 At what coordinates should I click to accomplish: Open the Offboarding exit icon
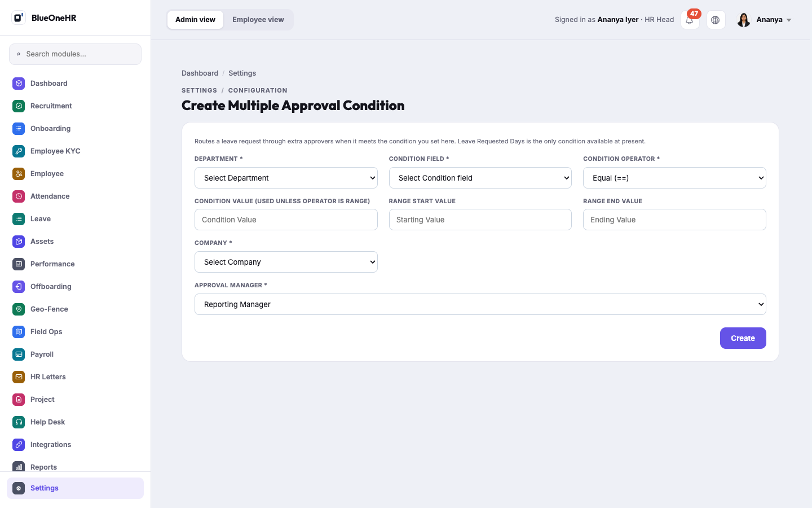pyautogui.click(x=19, y=287)
